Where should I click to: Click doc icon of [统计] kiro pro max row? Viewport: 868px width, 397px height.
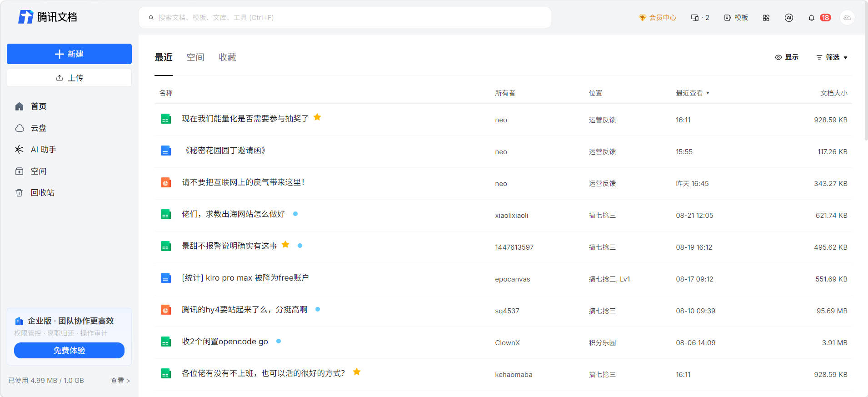[166, 278]
